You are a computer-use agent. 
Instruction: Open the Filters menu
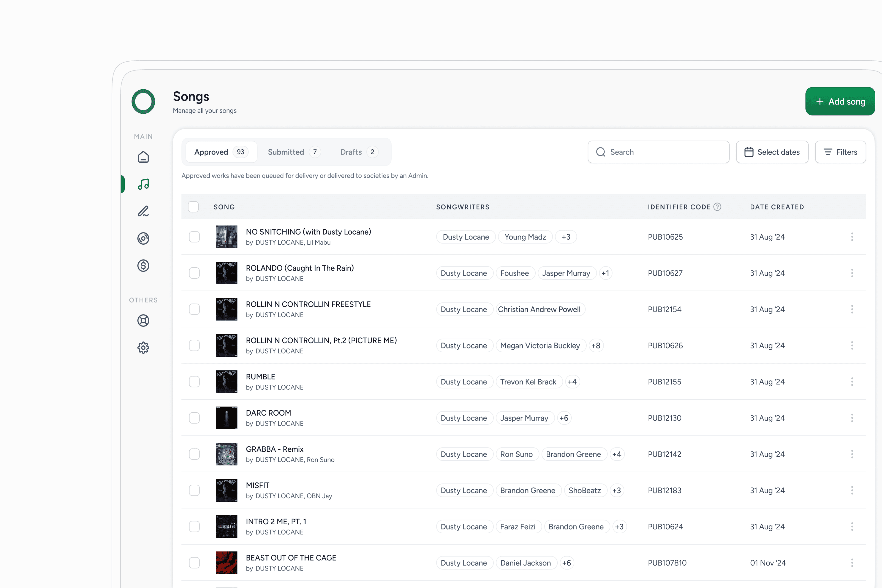pyautogui.click(x=840, y=152)
